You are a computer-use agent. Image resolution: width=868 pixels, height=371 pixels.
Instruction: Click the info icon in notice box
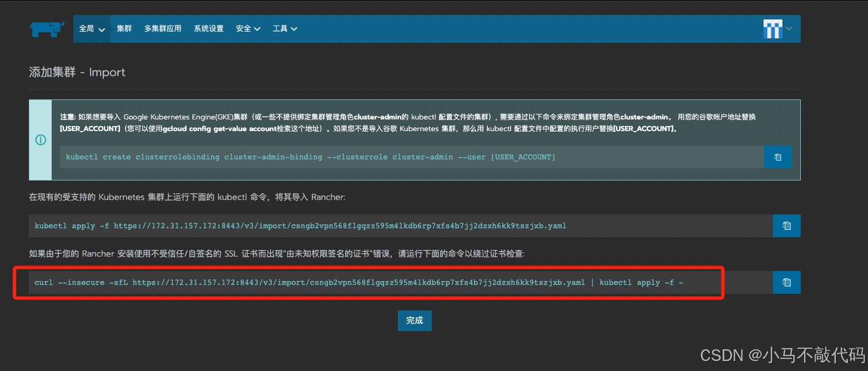click(41, 140)
